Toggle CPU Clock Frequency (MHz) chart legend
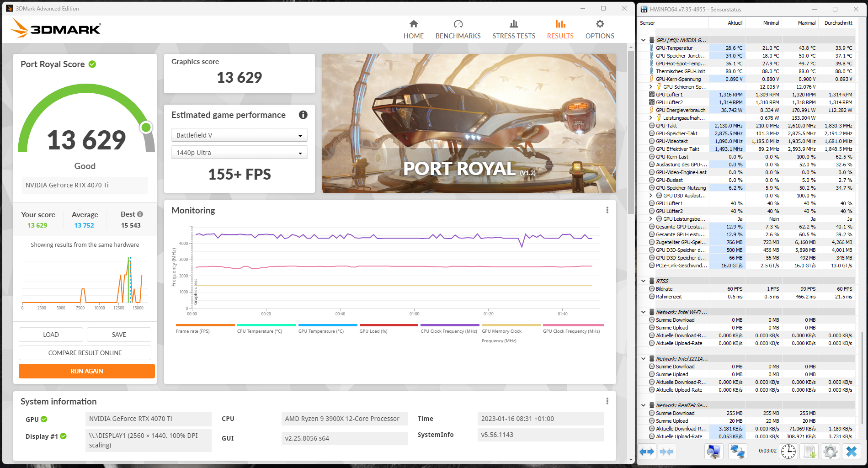 coord(450,329)
